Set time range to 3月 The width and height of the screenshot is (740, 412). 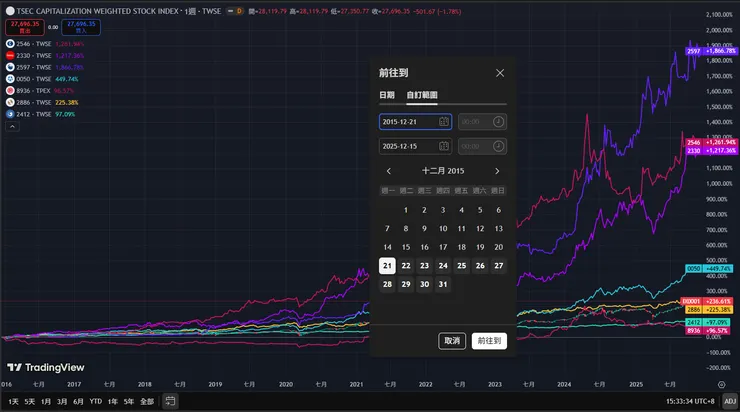[x=62, y=402]
